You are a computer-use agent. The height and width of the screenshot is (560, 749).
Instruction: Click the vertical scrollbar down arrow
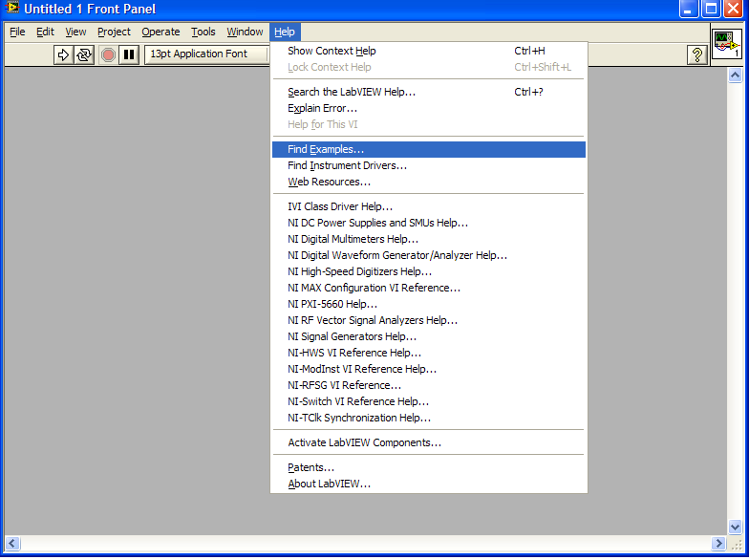pos(735,528)
